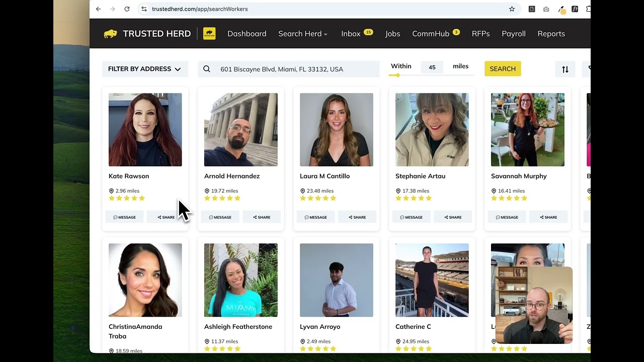The image size is (644, 362).
Task: Click the name Kate Rawson
Action: pos(129,176)
